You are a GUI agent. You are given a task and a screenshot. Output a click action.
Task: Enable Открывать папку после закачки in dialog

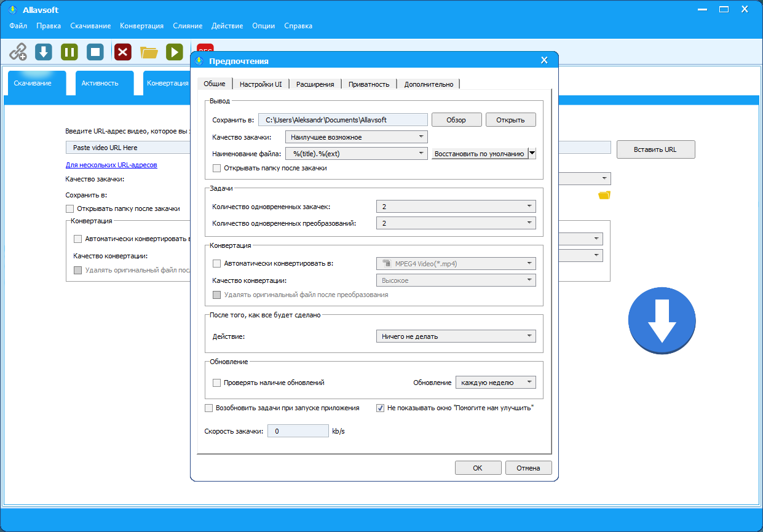tap(216, 167)
